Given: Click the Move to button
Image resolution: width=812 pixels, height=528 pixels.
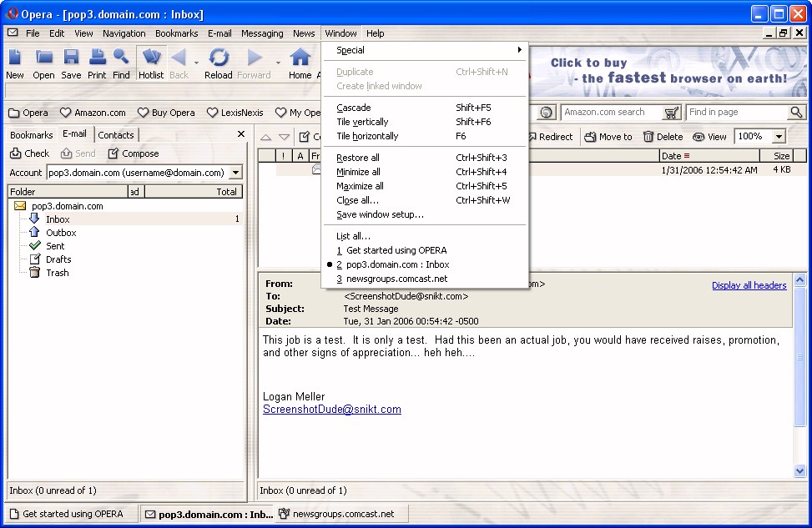Looking at the screenshot, I should pos(608,137).
